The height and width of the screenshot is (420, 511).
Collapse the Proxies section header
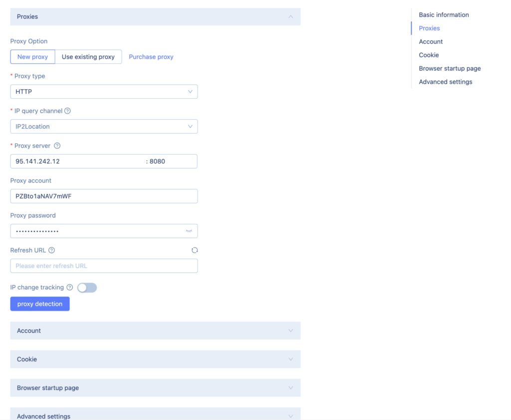155,16
